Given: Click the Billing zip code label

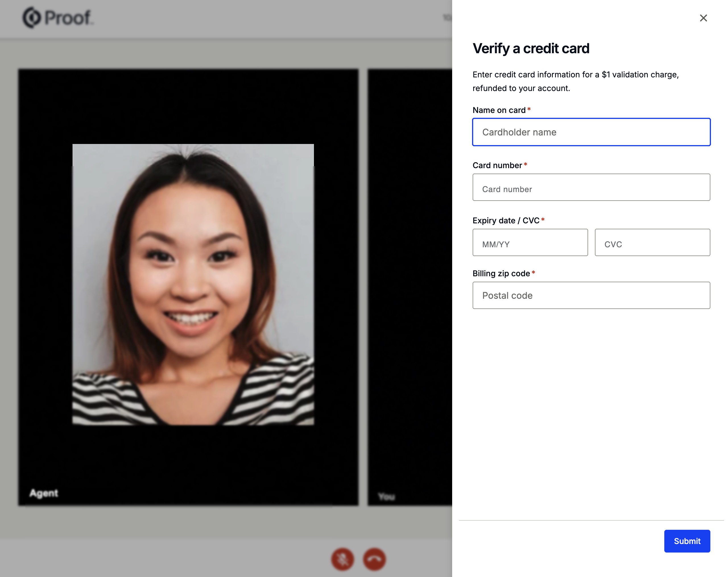Looking at the screenshot, I should 501,273.
